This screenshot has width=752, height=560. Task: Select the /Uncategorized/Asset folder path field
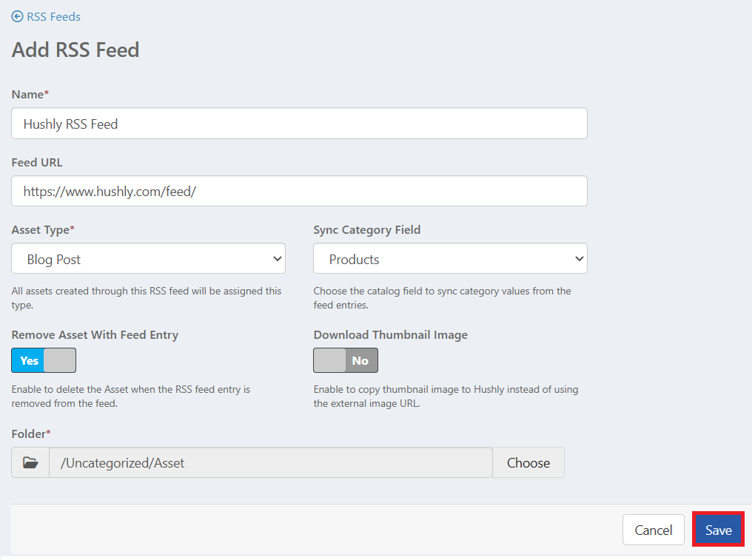pyautogui.click(x=271, y=462)
